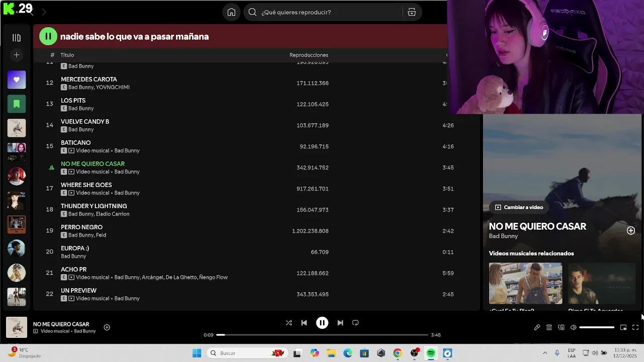Image resolution: width=644 pixels, height=362 pixels.
Task: Adjust the volume slider
Action: click(597, 327)
